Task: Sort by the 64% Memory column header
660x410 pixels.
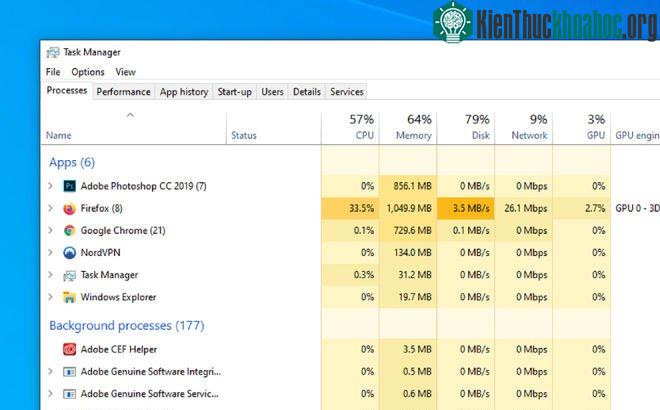Action: (x=408, y=128)
